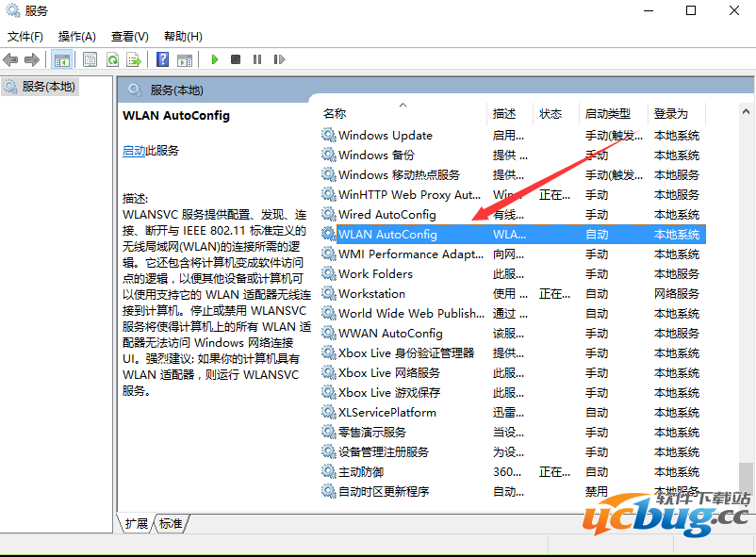Viewport: 756px width, 557px height.
Task: Click the 零售演示服务 gear icon
Action: (x=328, y=432)
